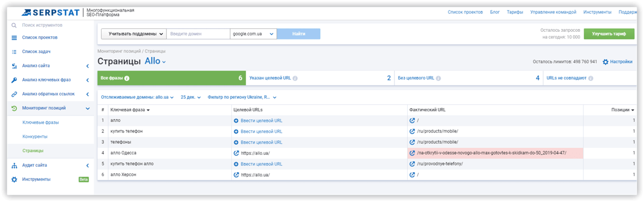
Task: Click the search magnifier icon in sidebar
Action: click(14, 25)
